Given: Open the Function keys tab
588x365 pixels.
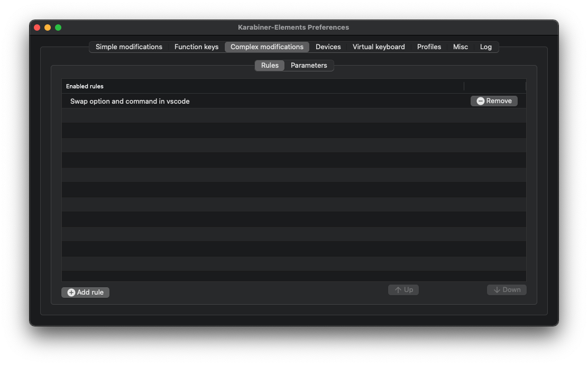Looking at the screenshot, I should (196, 47).
